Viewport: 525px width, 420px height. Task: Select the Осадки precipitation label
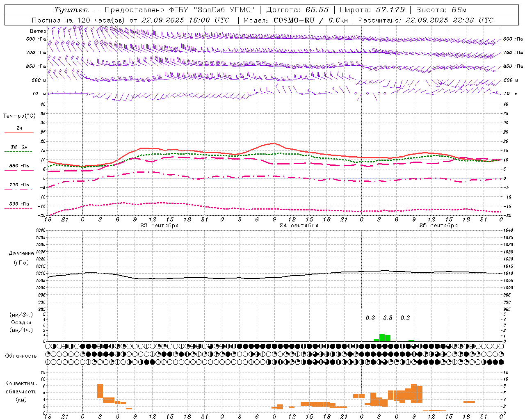[x=21, y=322]
